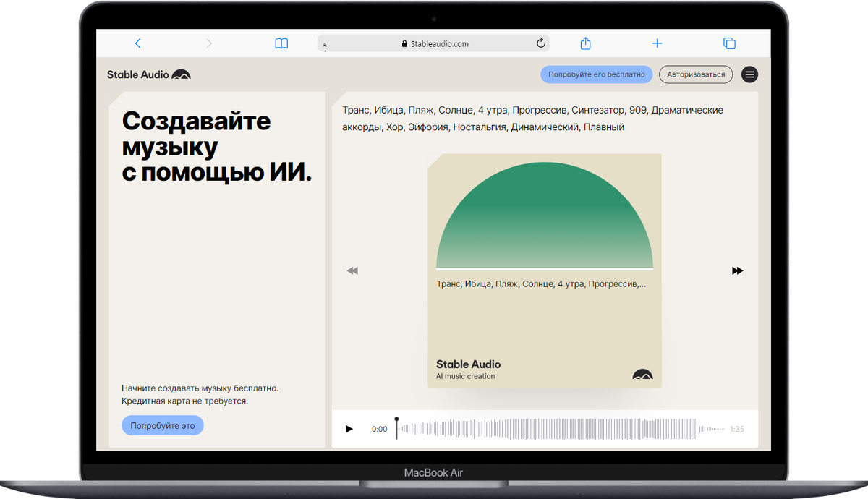Click the 'Кредитная карта не требуется.' text

pos(184,401)
